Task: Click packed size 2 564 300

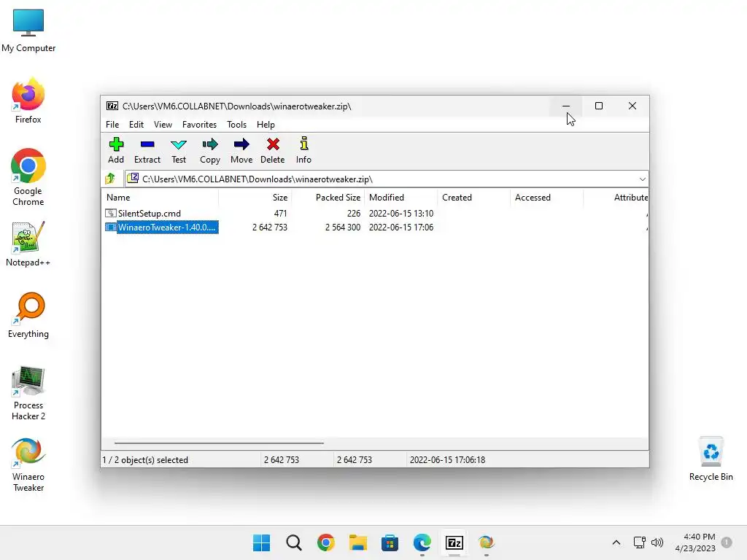Action: (x=343, y=227)
